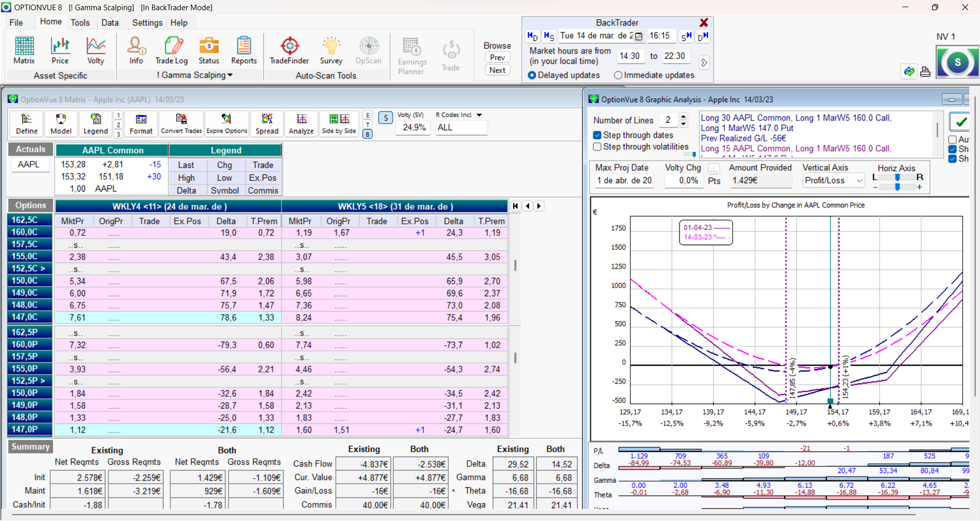The height and width of the screenshot is (521, 980).
Task: Adjust the Horiz Axis L-R slider
Action: pyautogui.click(x=897, y=177)
